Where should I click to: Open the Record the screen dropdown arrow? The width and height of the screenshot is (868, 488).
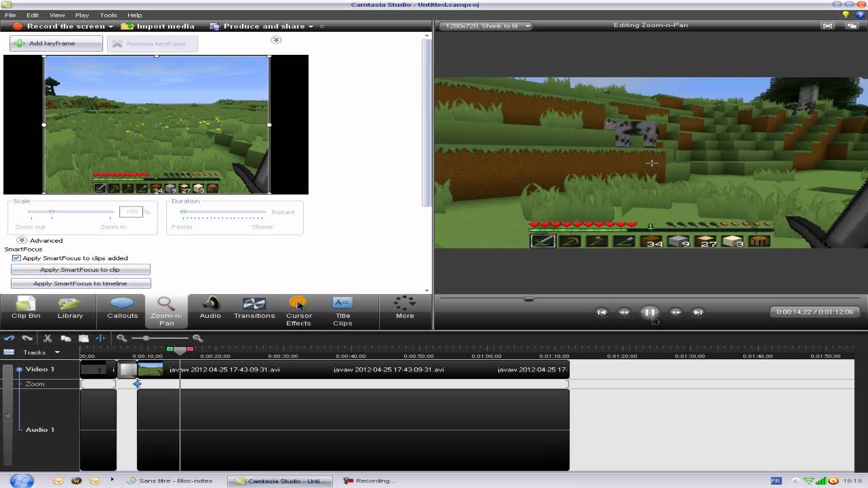[111, 26]
